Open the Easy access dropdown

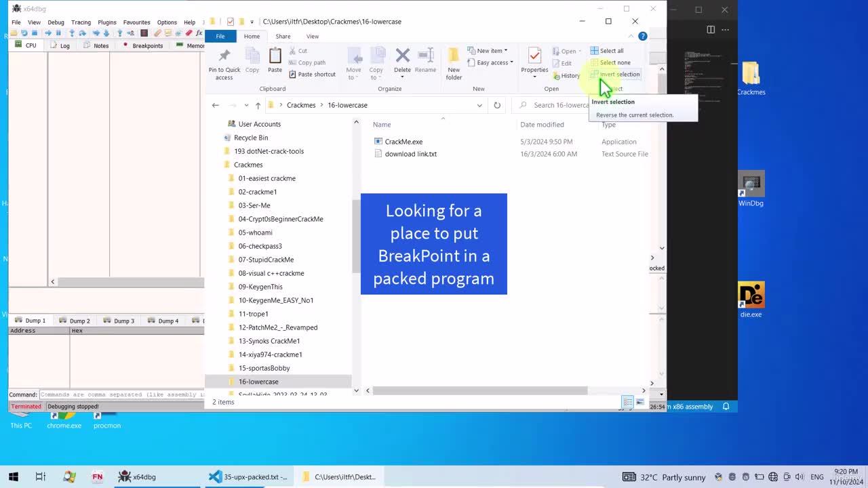[x=490, y=63]
